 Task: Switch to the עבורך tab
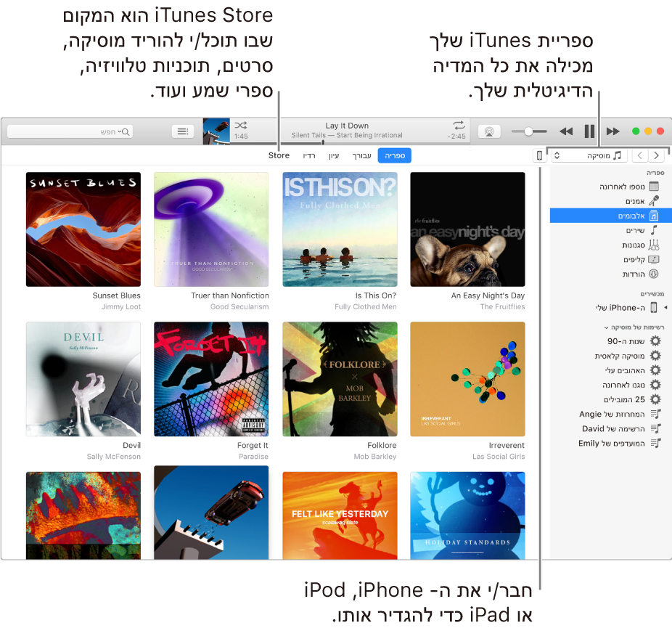361,155
